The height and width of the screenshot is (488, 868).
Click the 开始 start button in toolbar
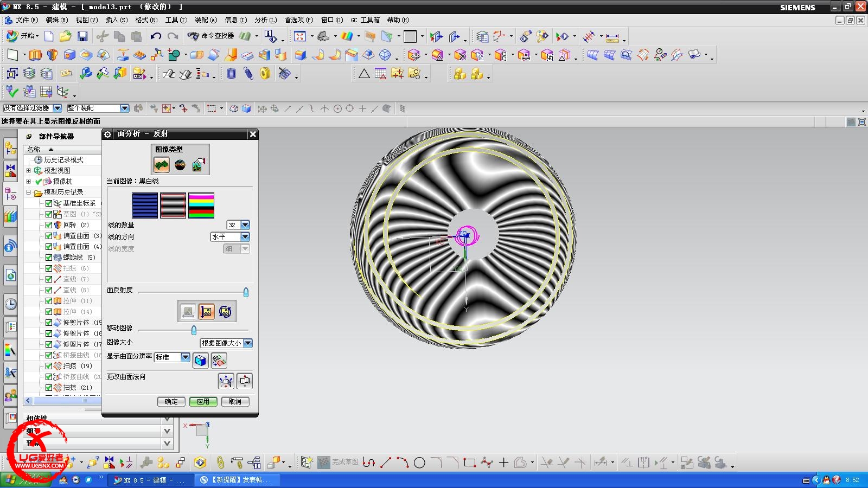point(23,36)
